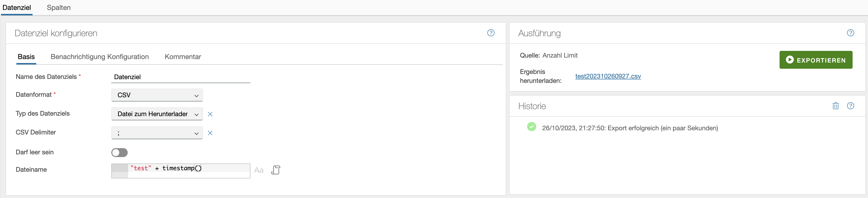Open help icon in Historie panel

[x=850, y=106]
